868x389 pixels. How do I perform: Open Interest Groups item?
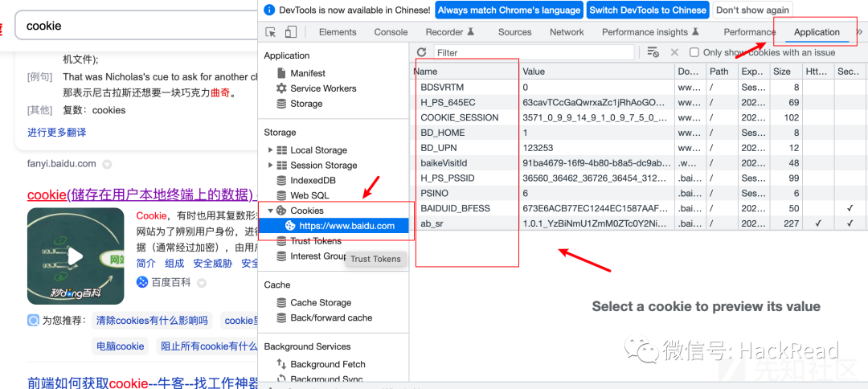[310, 256]
